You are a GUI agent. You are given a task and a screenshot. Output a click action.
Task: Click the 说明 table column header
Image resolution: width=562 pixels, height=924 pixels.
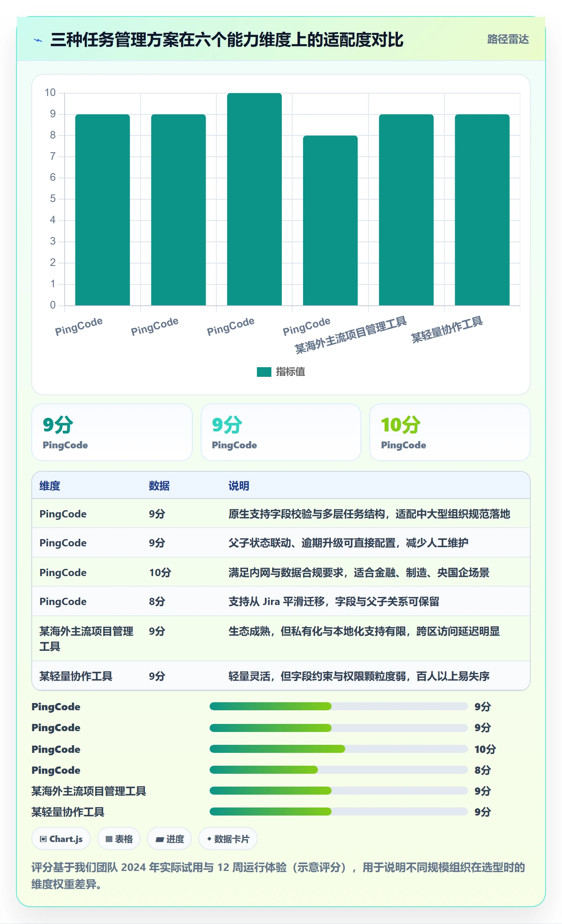pos(239,486)
